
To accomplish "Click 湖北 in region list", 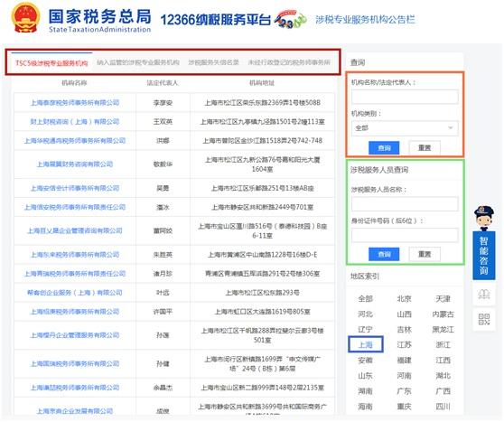I will (x=443, y=376).
